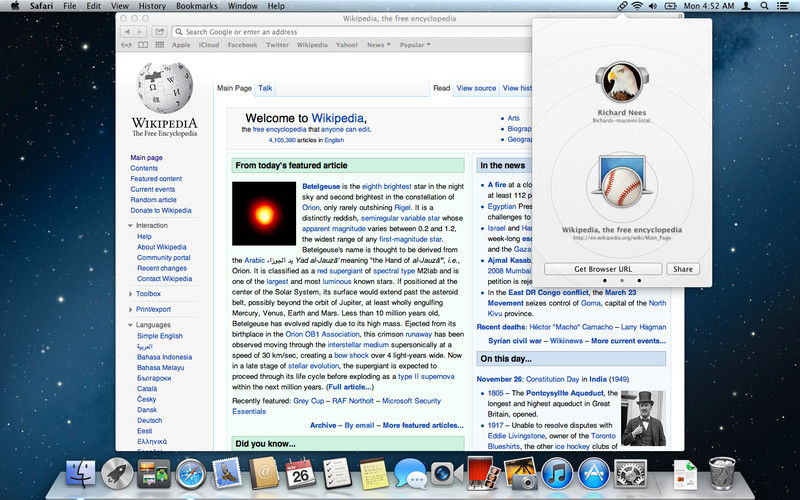Click Safari's Share toolbar button
The image size is (800, 500).
pyautogui.click(x=160, y=32)
